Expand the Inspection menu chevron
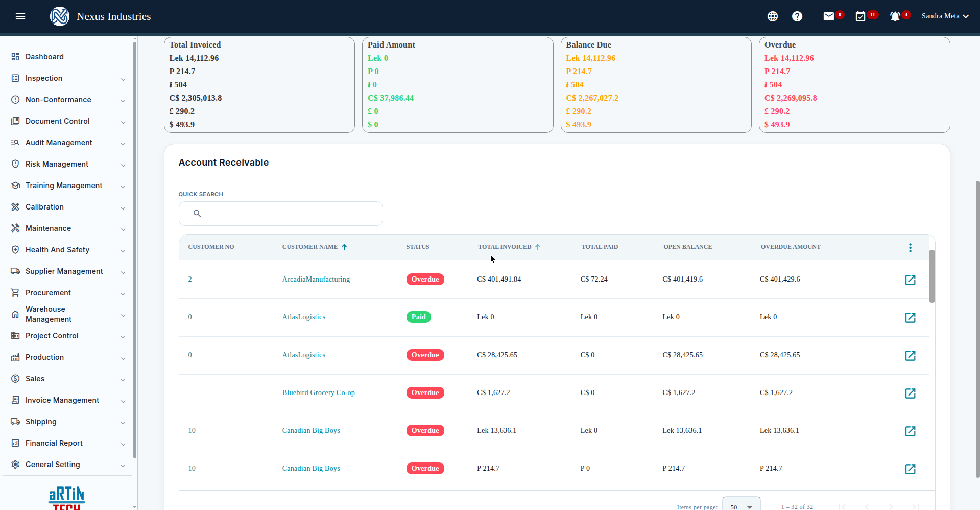Image resolution: width=980 pixels, height=510 pixels. (123, 79)
